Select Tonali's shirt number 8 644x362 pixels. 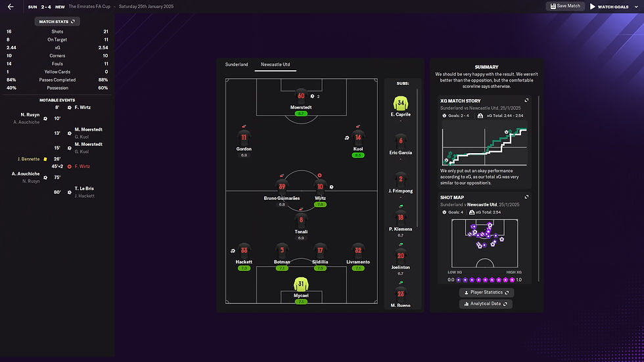[301, 220]
